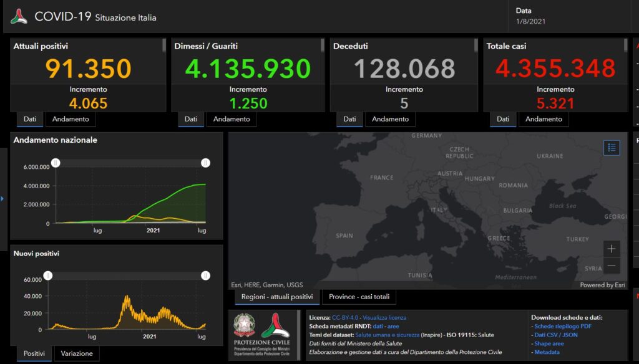Open Province - casi totali tab

coord(359,297)
